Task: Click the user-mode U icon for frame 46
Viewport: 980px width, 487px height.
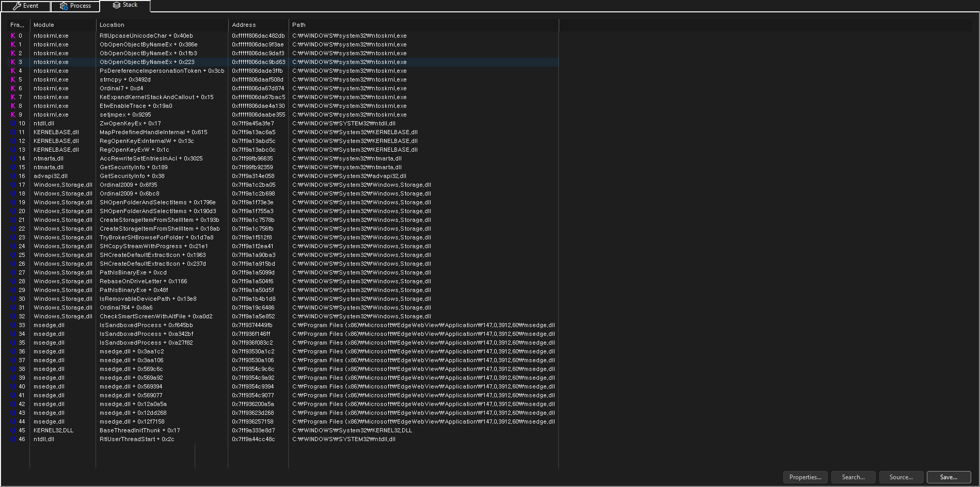Action: (x=13, y=439)
